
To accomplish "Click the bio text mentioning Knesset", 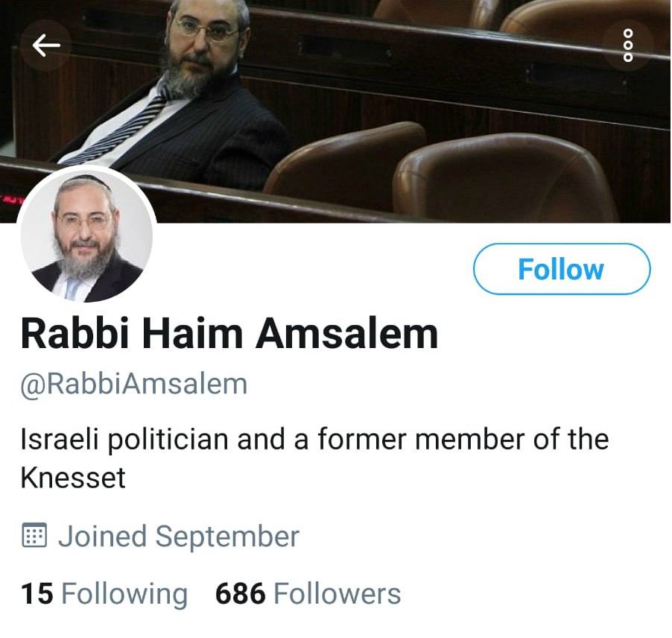I will [314, 458].
